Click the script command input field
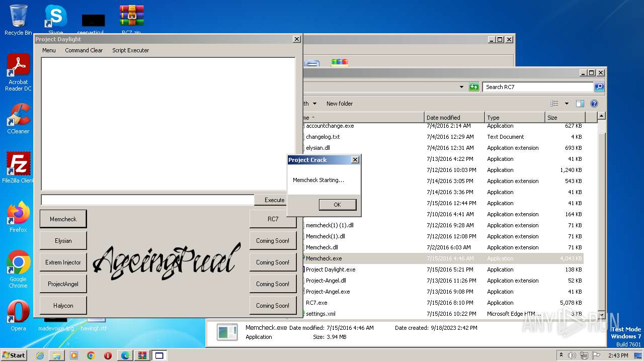Viewport: 644px width, 362px height. [147, 200]
